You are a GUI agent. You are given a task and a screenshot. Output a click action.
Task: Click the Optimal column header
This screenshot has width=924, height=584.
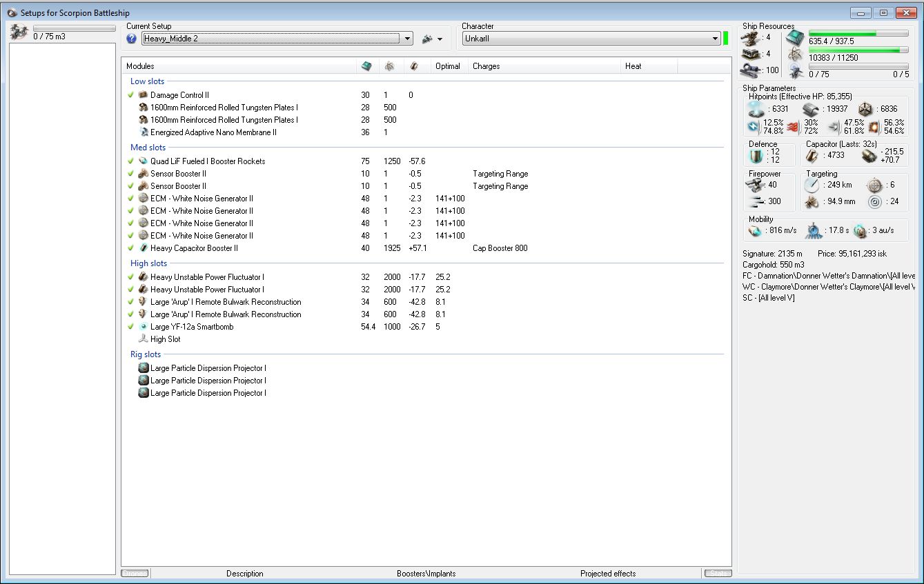449,66
